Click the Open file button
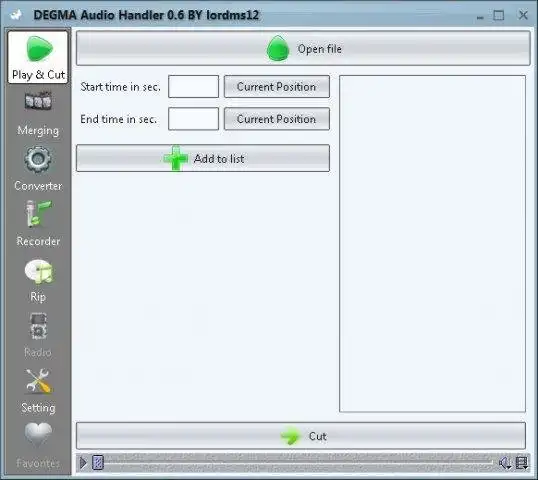The width and height of the screenshot is (538, 480). pos(303,48)
